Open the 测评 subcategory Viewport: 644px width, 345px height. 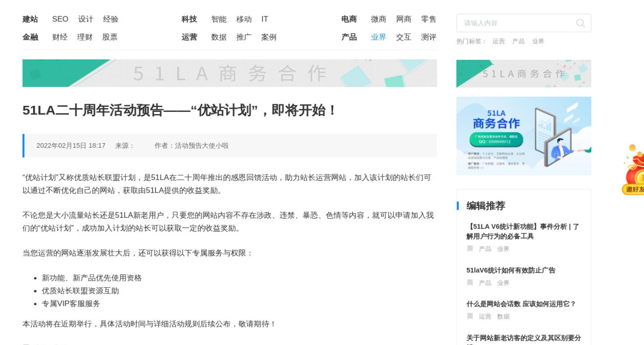(x=428, y=37)
